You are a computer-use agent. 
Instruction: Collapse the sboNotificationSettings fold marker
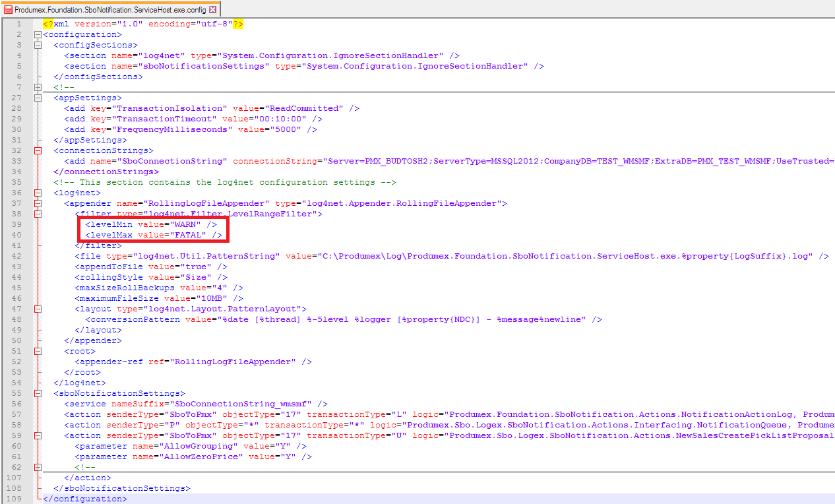pyautogui.click(x=38, y=393)
